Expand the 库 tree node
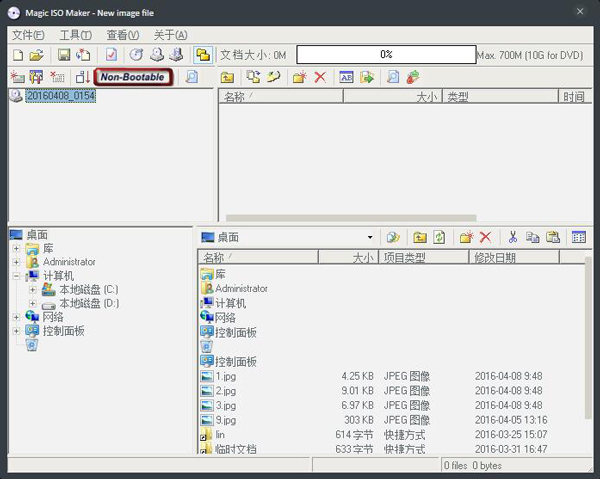Image resolution: width=600 pixels, height=479 pixels. pos(16,249)
